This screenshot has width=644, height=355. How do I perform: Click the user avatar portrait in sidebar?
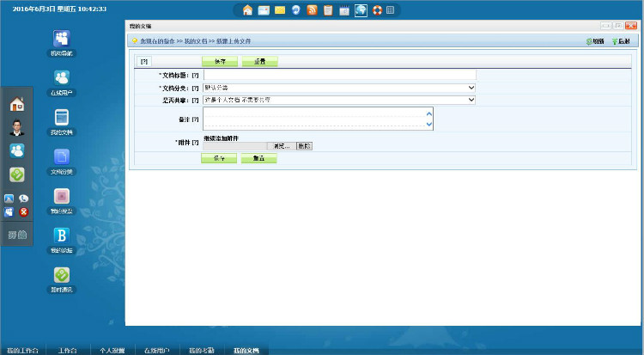pos(17,127)
